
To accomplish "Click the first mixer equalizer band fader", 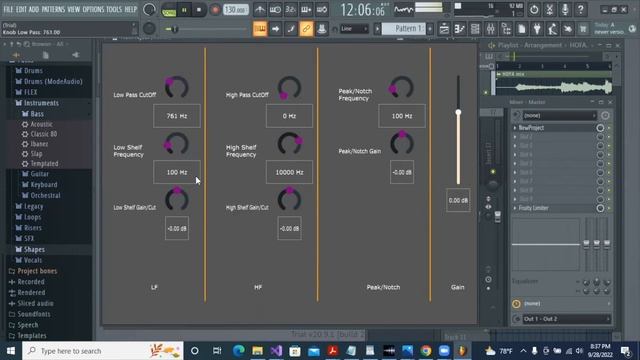I will pos(586,244).
